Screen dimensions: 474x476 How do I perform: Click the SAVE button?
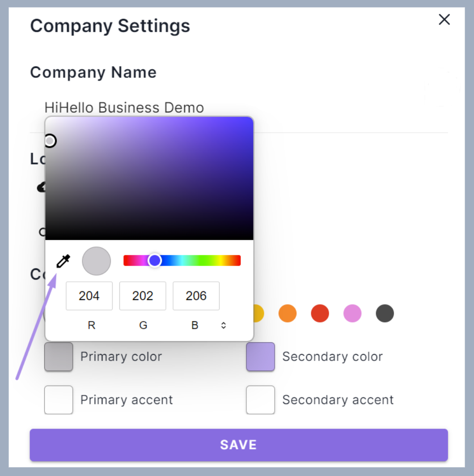[x=239, y=445]
